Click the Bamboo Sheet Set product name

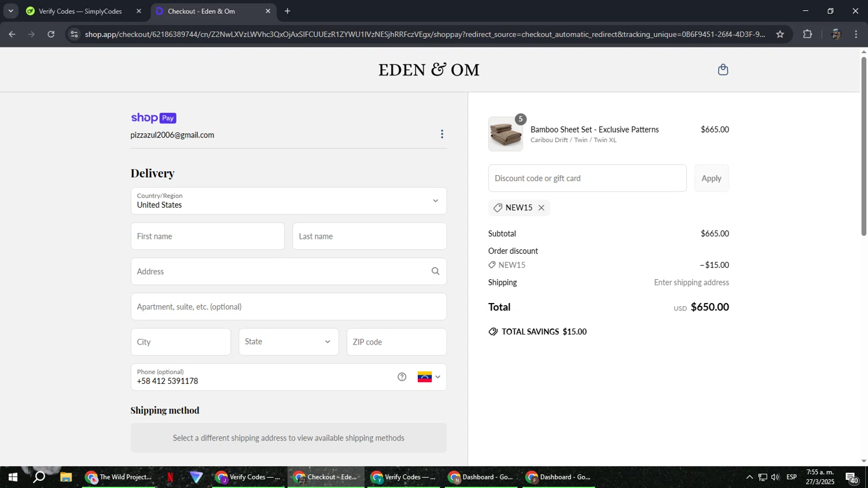click(x=595, y=130)
